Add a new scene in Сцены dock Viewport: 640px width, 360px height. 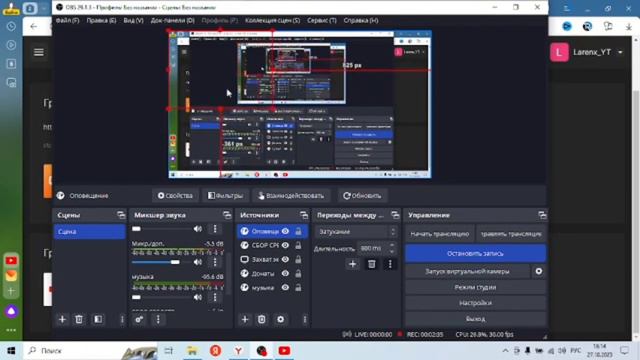pyautogui.click(x=62, y=320)
